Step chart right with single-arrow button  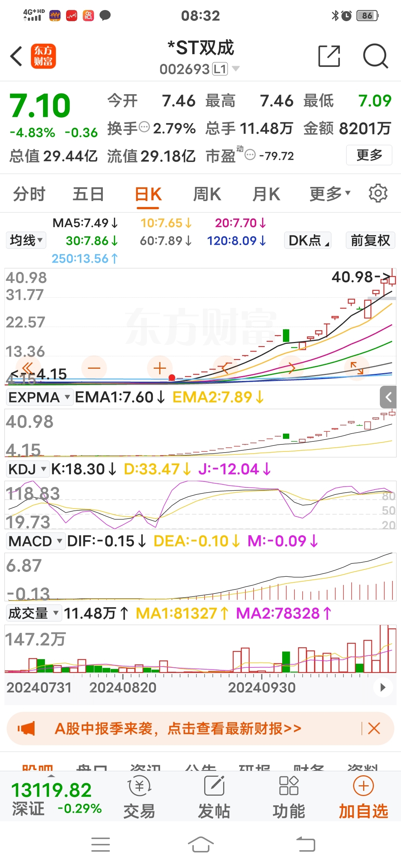[291, 368]
